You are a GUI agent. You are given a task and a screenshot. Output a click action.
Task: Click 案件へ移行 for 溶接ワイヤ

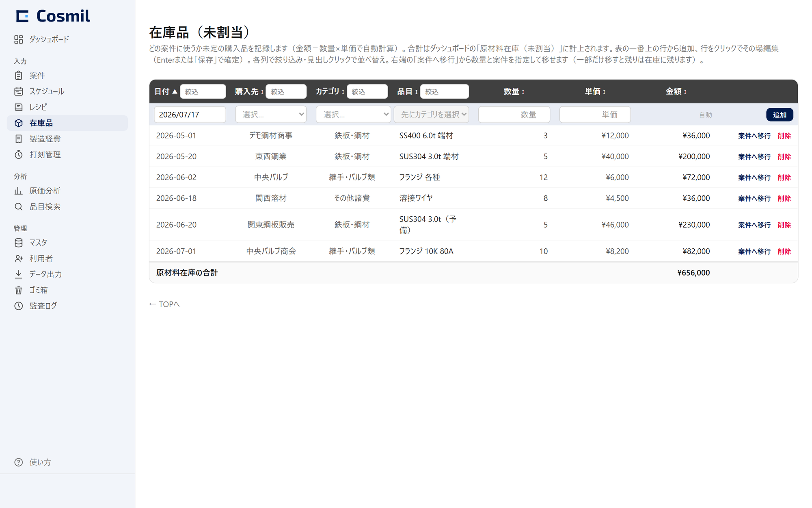754,198
